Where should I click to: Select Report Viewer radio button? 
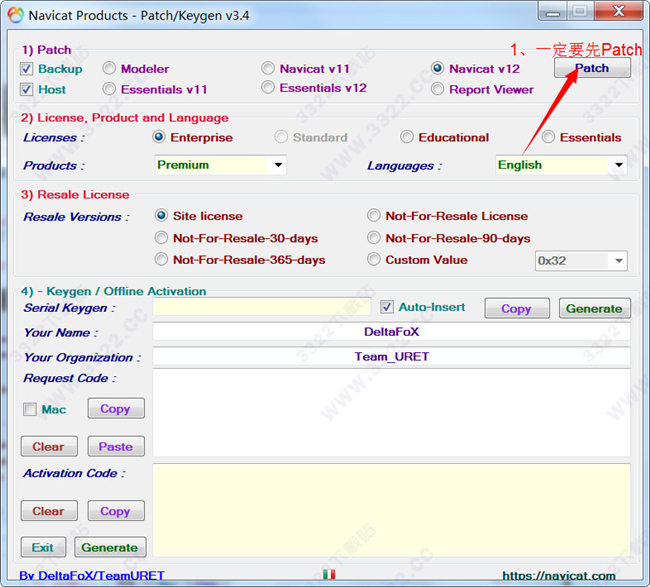(437, 89)
